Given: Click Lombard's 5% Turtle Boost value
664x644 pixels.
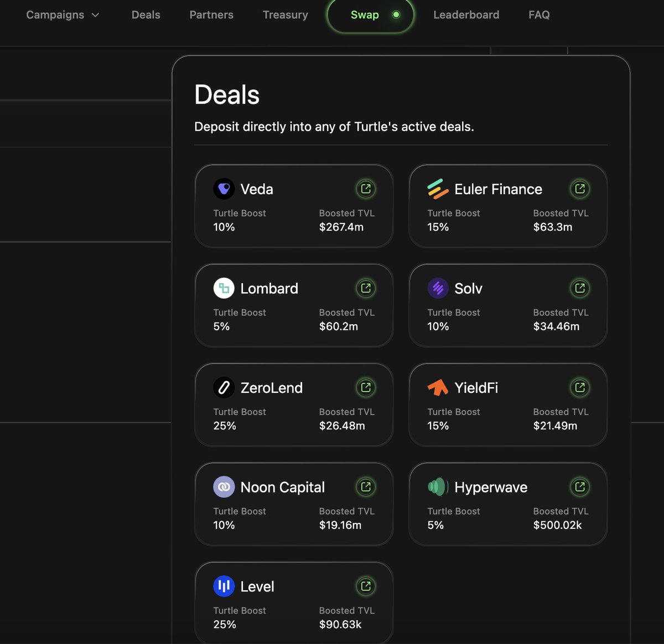Looking at the screenshot, I should (x=221, y=326).
